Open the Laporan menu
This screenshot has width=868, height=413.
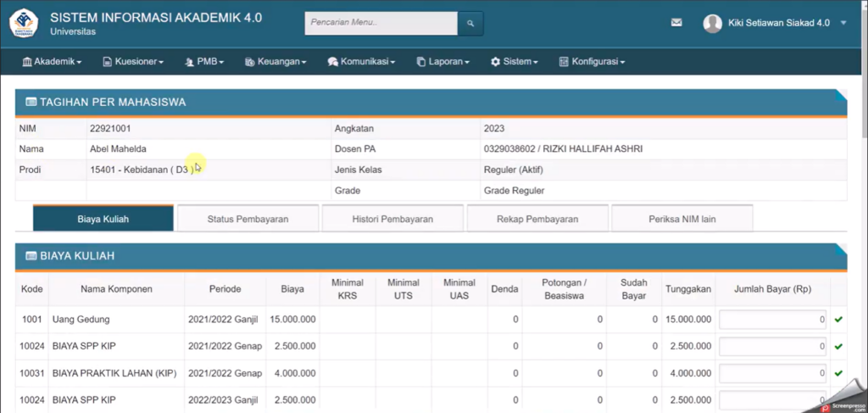(443, 62)
